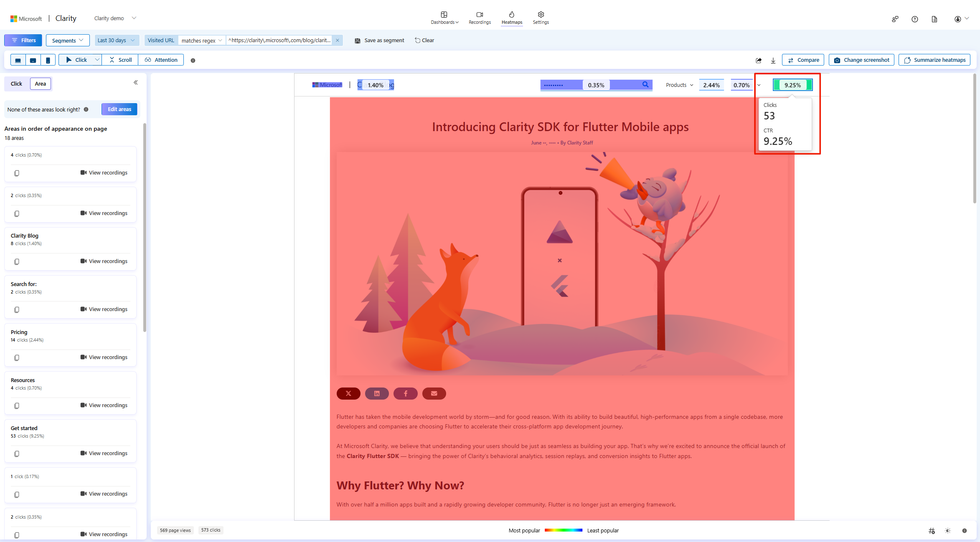Copy the Search for area selector
This screenshot has height=542, width=980.
[17, 310]
